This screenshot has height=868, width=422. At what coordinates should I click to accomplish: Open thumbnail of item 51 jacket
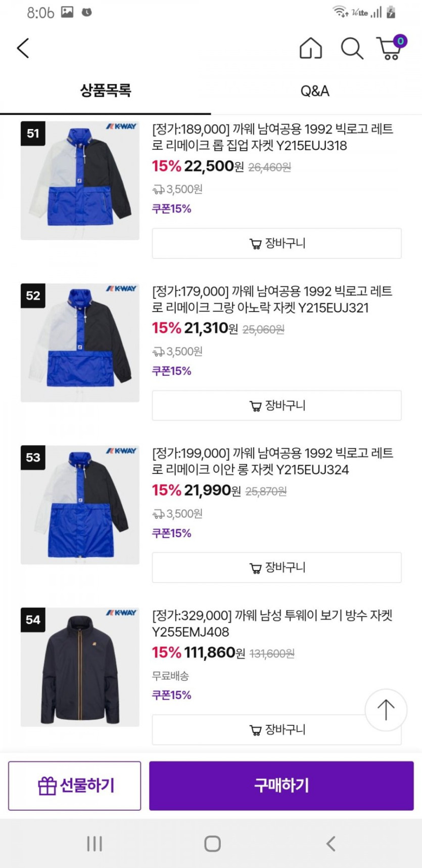click(x=80, y=181)
